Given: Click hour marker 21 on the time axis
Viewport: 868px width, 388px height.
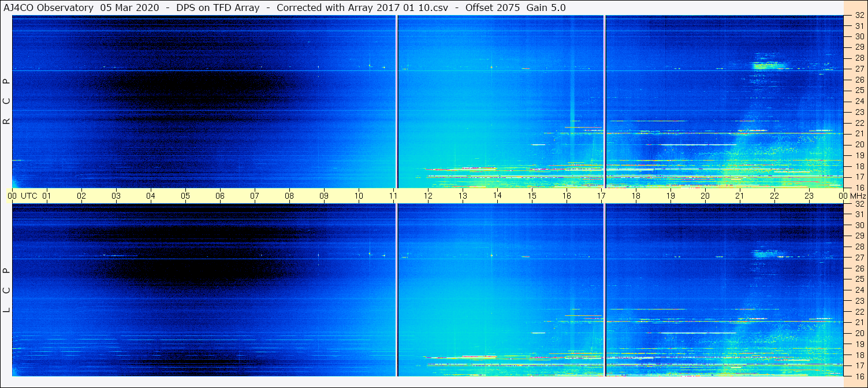Looking at the screenshot, I should 740,196.
